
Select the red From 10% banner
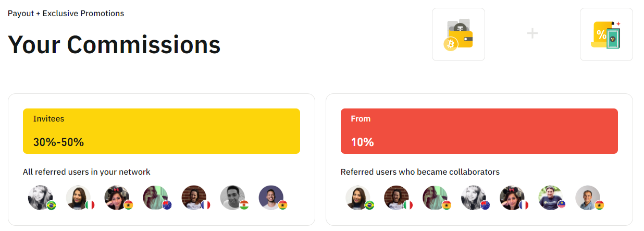click(x=479, y=131)
